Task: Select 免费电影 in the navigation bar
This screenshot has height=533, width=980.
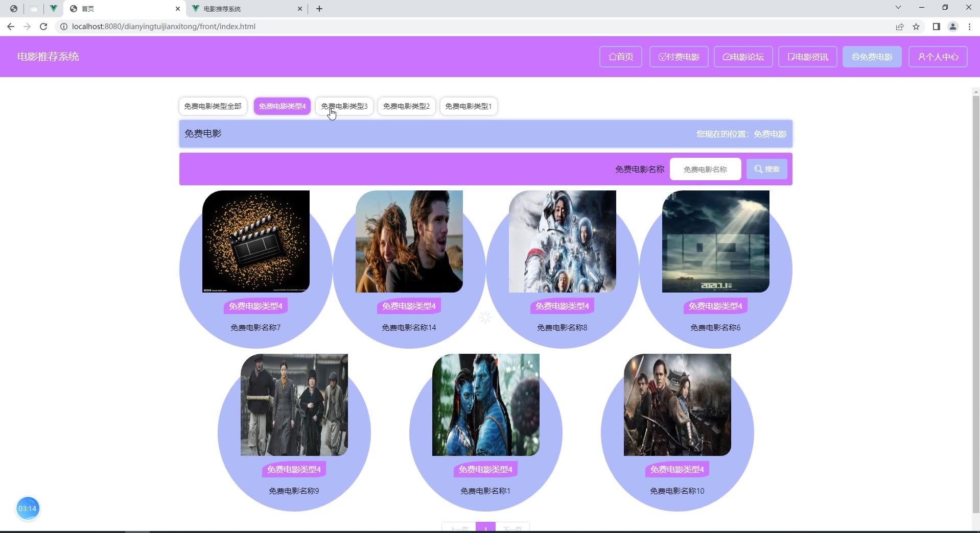Action: click(872, 57)
